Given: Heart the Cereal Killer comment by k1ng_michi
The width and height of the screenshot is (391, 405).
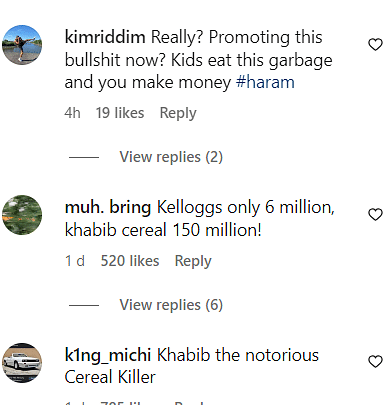Looking at the screenshot, I should tap(375, 362).
